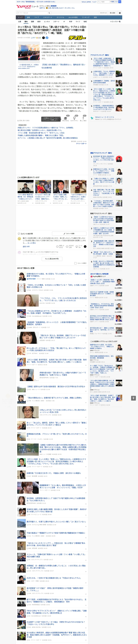Click the ウェブ検索 input field
Image resolution: width=138 pixels, height=644 pixels.
103,2
